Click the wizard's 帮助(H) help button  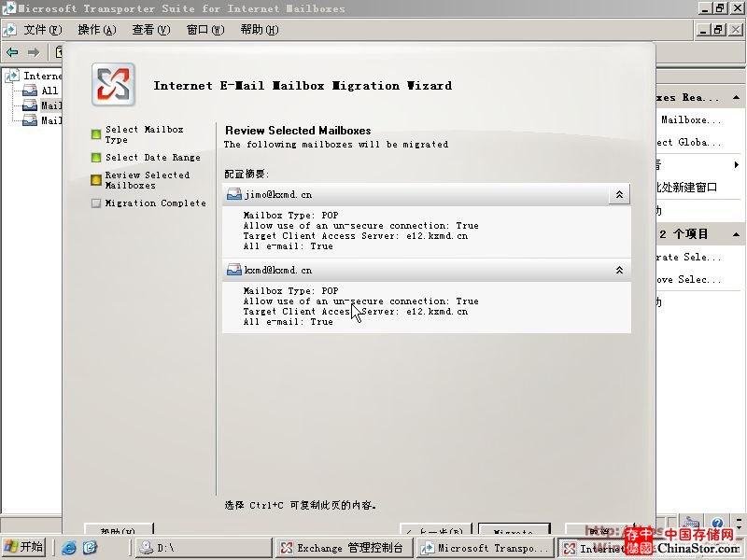coord(120,529)
